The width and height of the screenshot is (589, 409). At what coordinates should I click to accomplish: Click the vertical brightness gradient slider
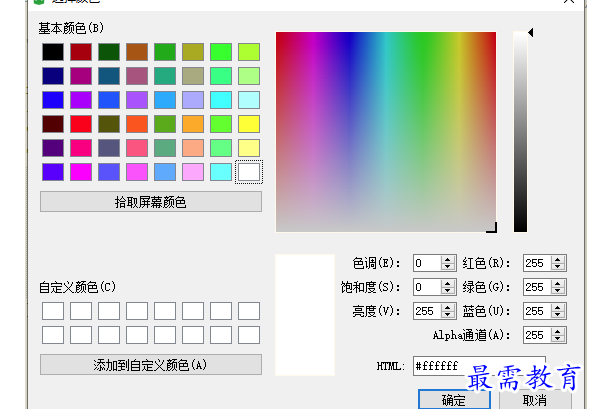click(520, 132)
